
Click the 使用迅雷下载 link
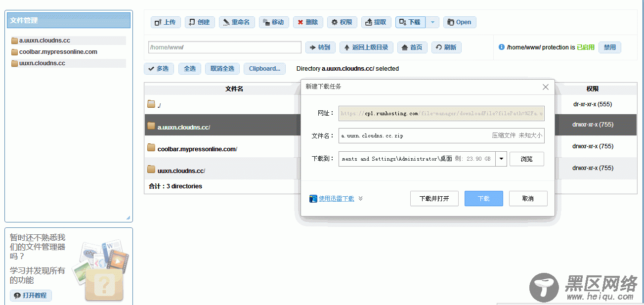click(336, 199)
